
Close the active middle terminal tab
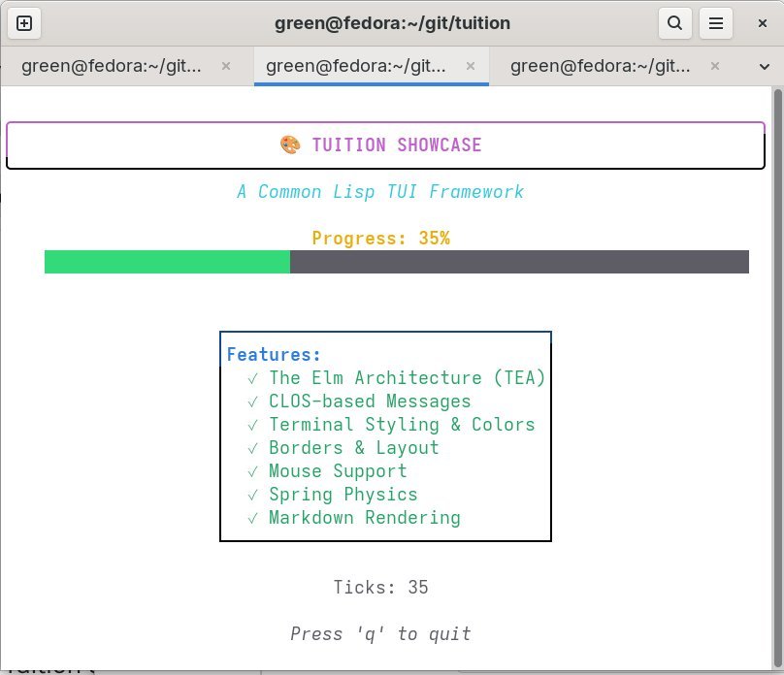coord(471,67)
